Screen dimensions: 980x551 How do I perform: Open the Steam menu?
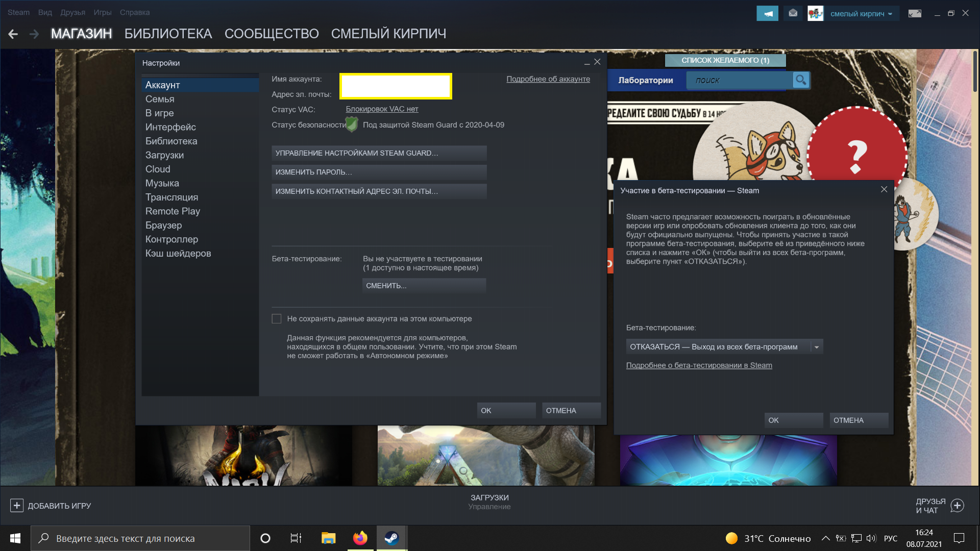pyautogui.click(x=18, y=12)
